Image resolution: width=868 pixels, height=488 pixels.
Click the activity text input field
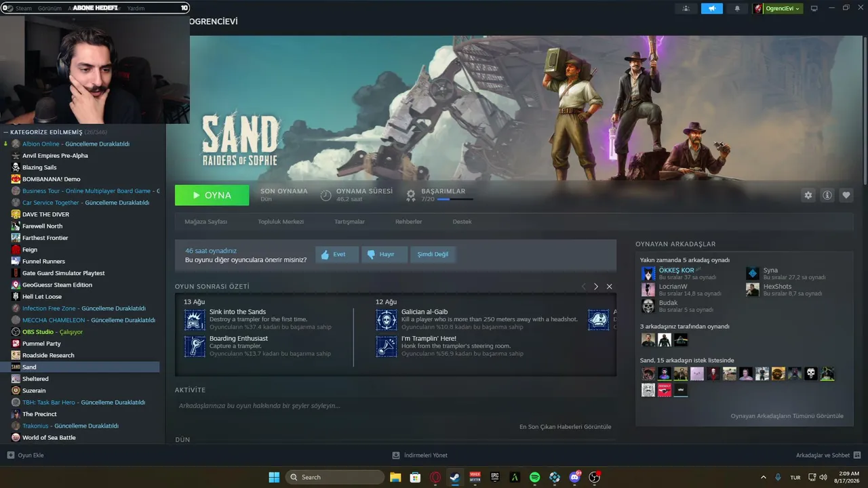(x=395, y=406)
